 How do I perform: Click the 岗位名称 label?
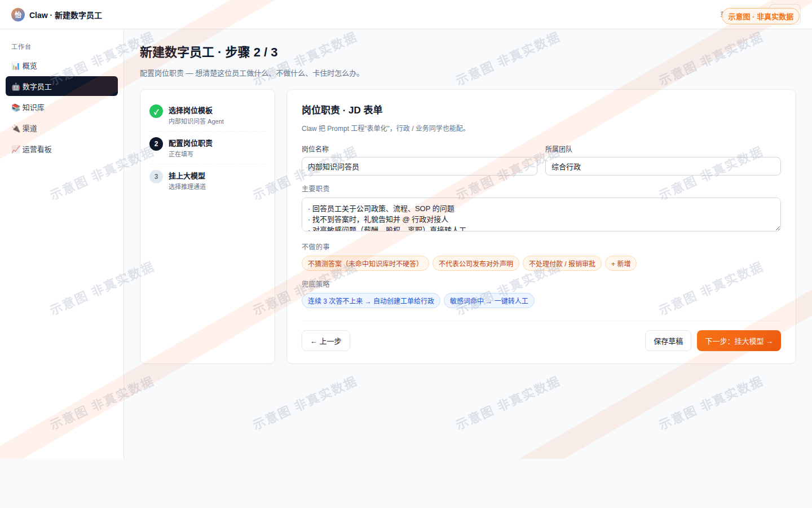[315, 149]
